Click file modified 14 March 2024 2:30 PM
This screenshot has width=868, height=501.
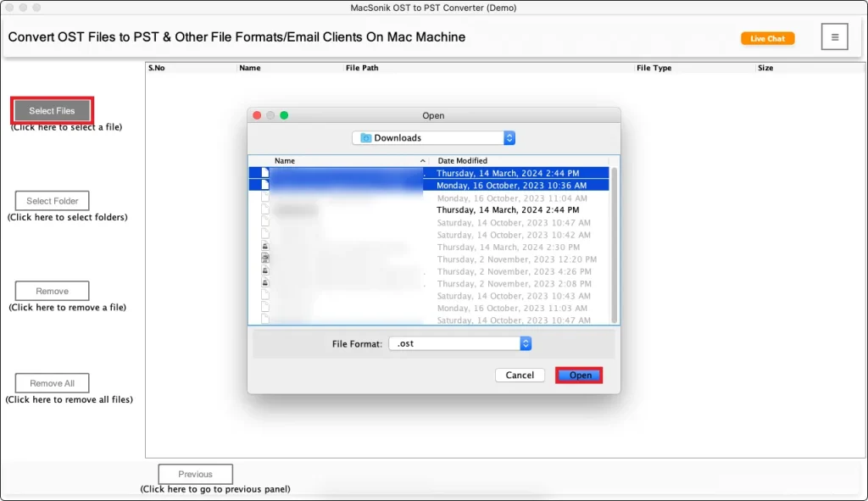508,247
